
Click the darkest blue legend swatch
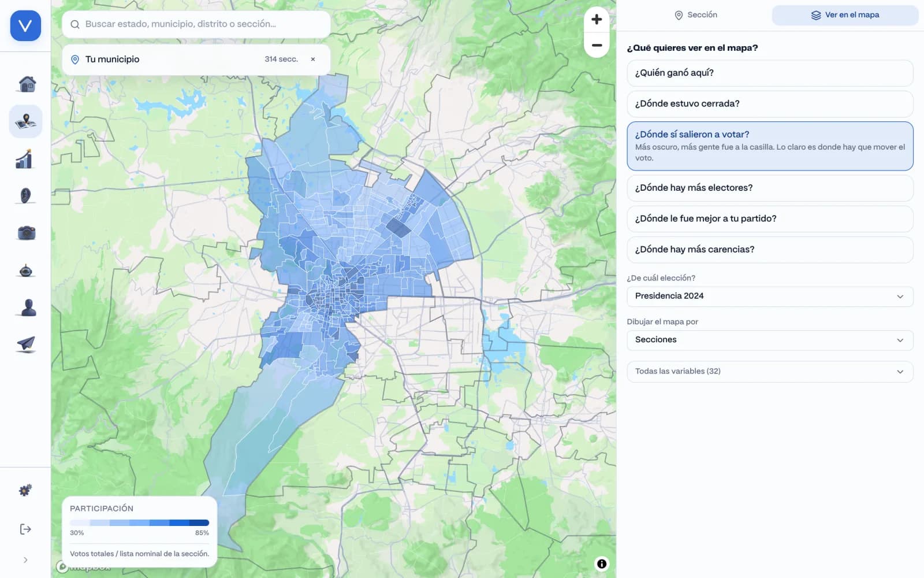coord(199,523)
